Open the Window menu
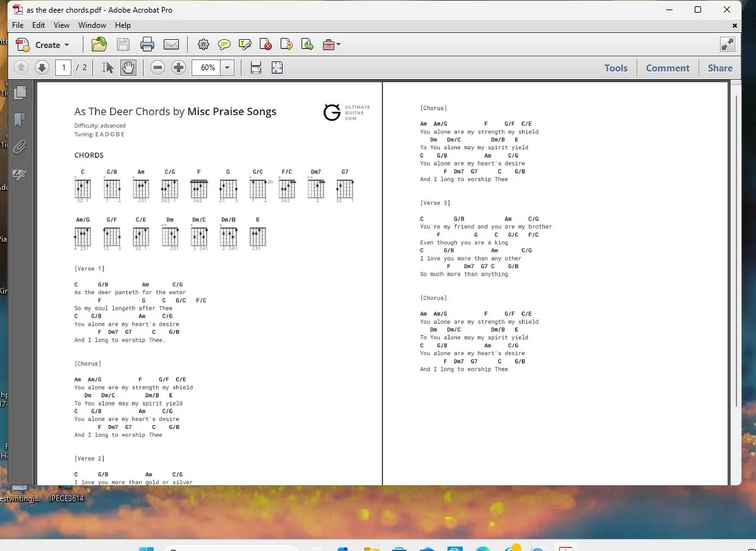This screenshot has width=756, height=551. click(x=92, y=25)
